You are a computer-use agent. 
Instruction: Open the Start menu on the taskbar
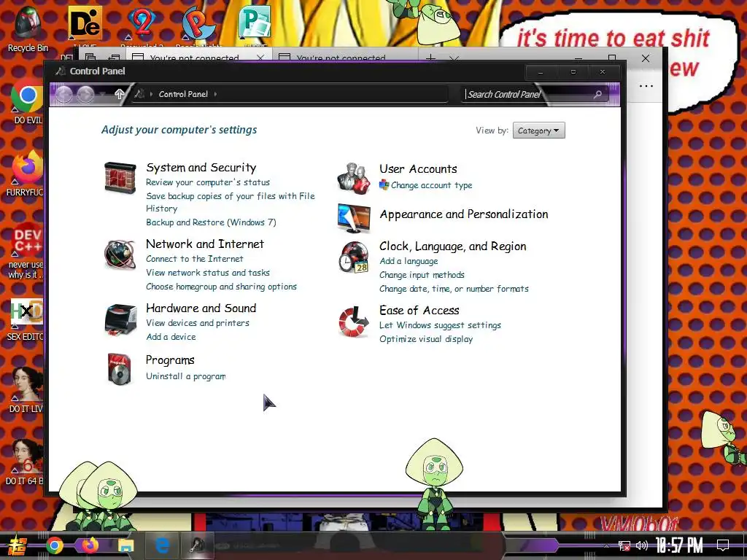18,545
